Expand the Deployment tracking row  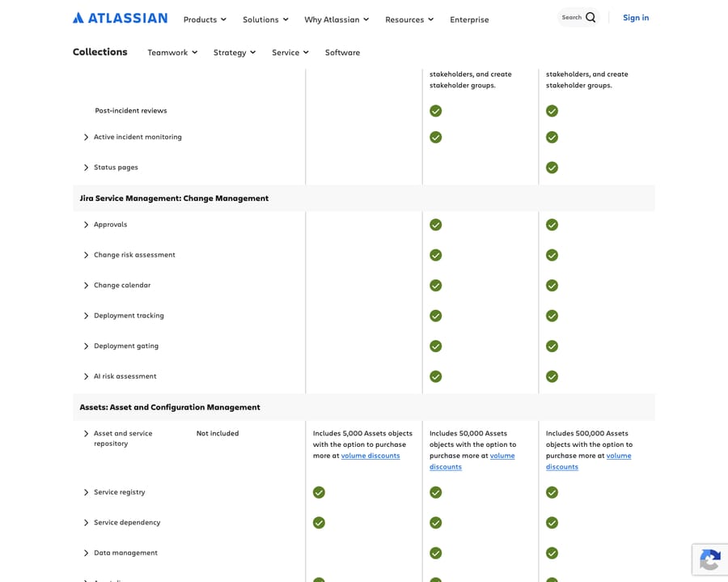tap(86, 316)
